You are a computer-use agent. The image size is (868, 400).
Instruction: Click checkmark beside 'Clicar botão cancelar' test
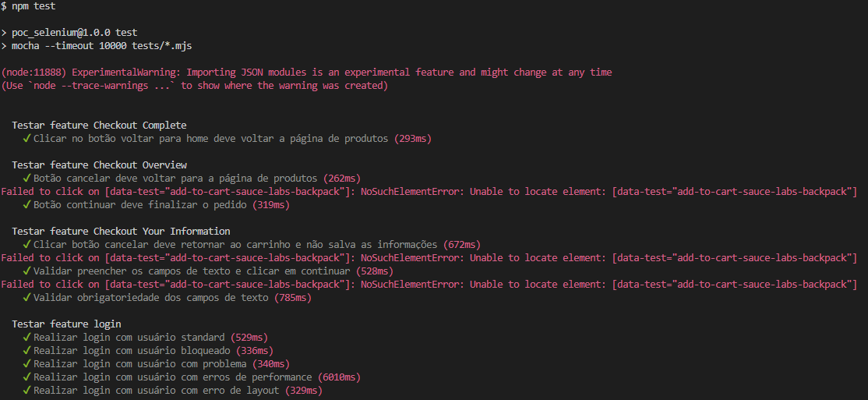[x=26, y=244]
